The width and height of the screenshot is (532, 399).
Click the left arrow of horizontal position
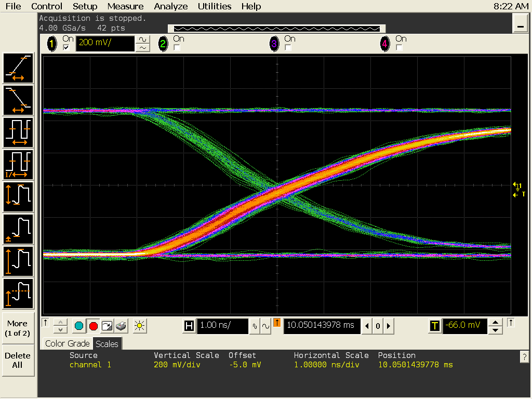(367, 326)
